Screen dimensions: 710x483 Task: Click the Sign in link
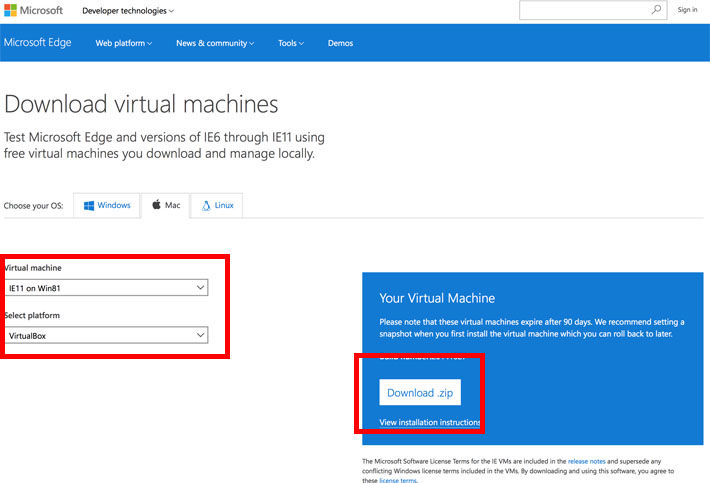687,10
